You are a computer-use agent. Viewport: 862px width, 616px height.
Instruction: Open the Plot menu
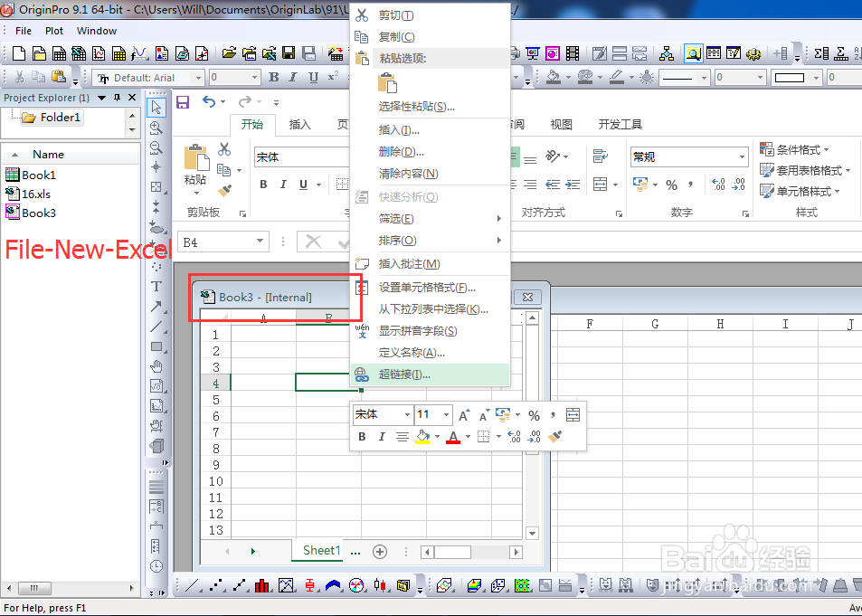pos(54,31)
